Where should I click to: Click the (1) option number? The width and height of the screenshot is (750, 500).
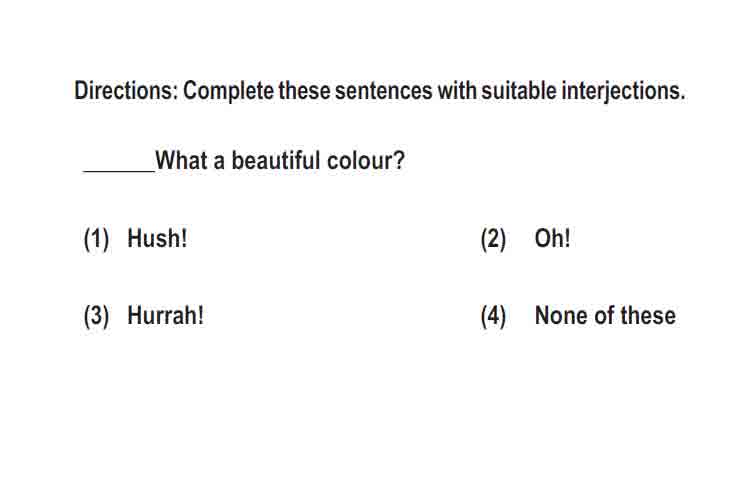(96, 239)
